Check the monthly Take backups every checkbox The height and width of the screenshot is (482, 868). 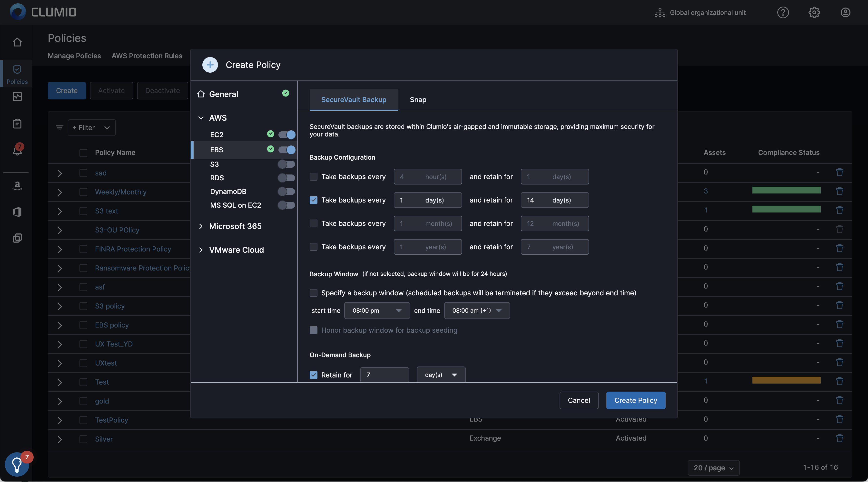[313, 223]
